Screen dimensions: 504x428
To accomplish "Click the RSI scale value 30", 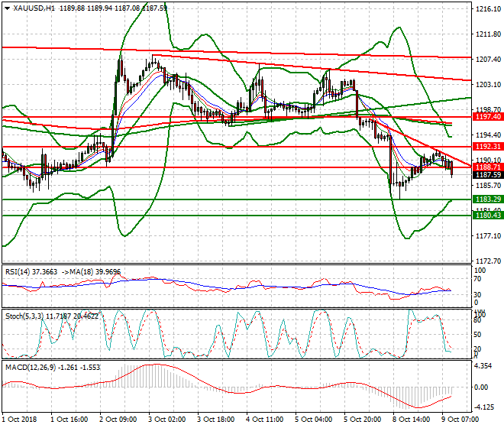I will [x=479, y=293].
